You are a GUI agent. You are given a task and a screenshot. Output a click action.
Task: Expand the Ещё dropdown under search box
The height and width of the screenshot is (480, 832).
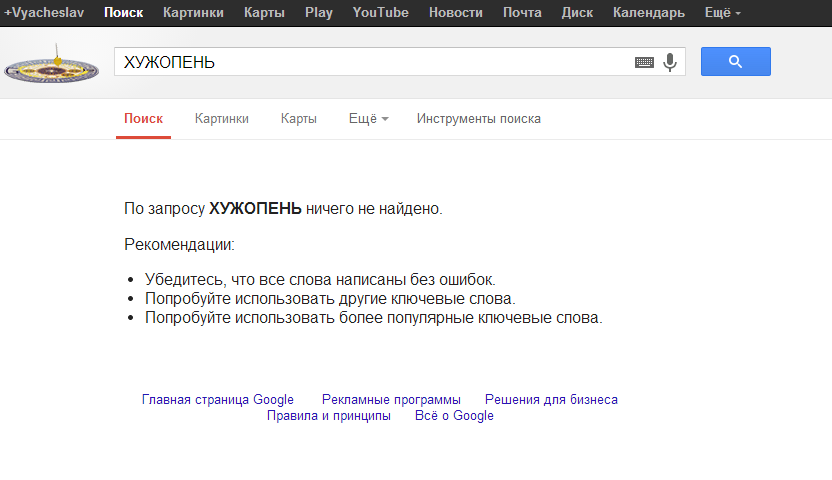(x=368, y=118)
